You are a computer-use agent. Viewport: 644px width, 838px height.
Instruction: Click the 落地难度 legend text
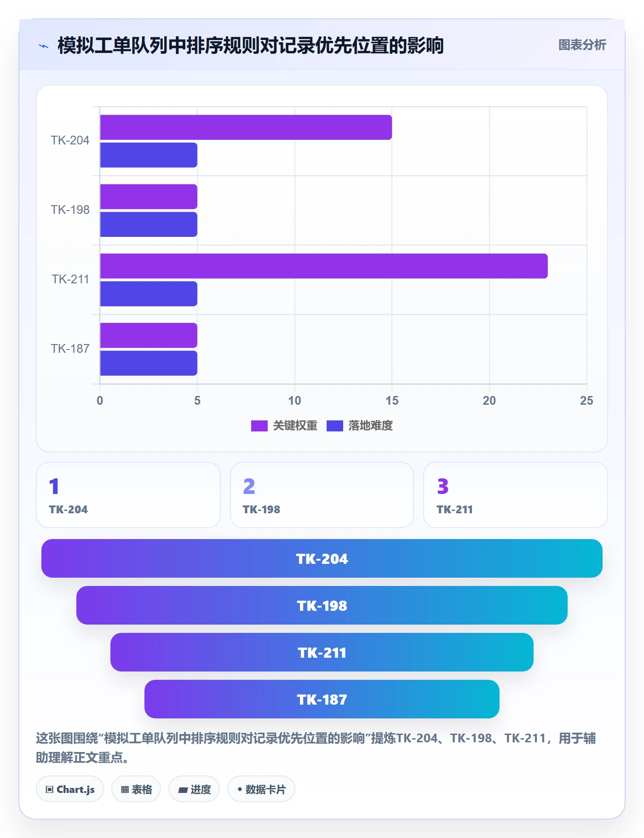(370, 425)
